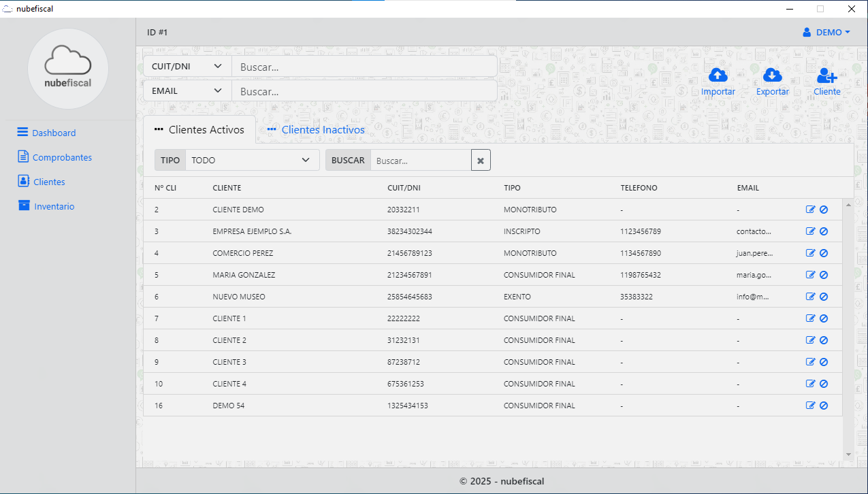Click the Importar cloud upload icon
868x494 pixels.
pyautogui.click(x=718, y=76)
